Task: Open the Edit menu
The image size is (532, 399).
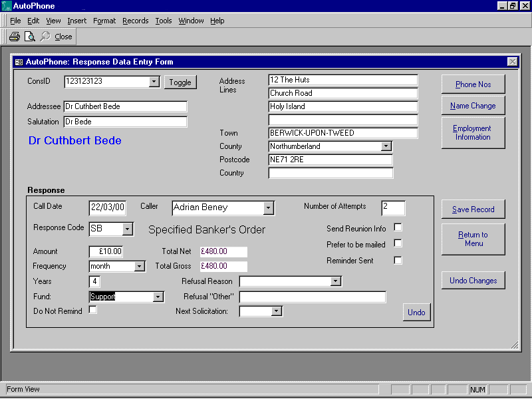Action: point(33,21)
